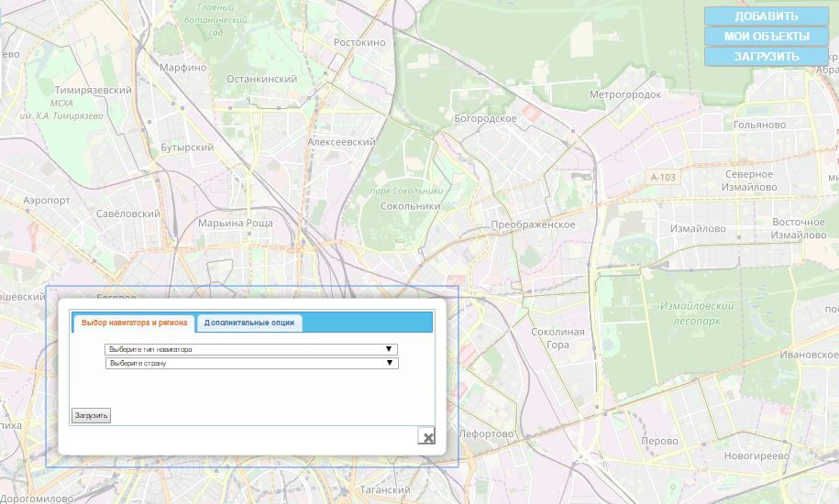
Task: Click the Ростокино label
Action: point(359,42)
